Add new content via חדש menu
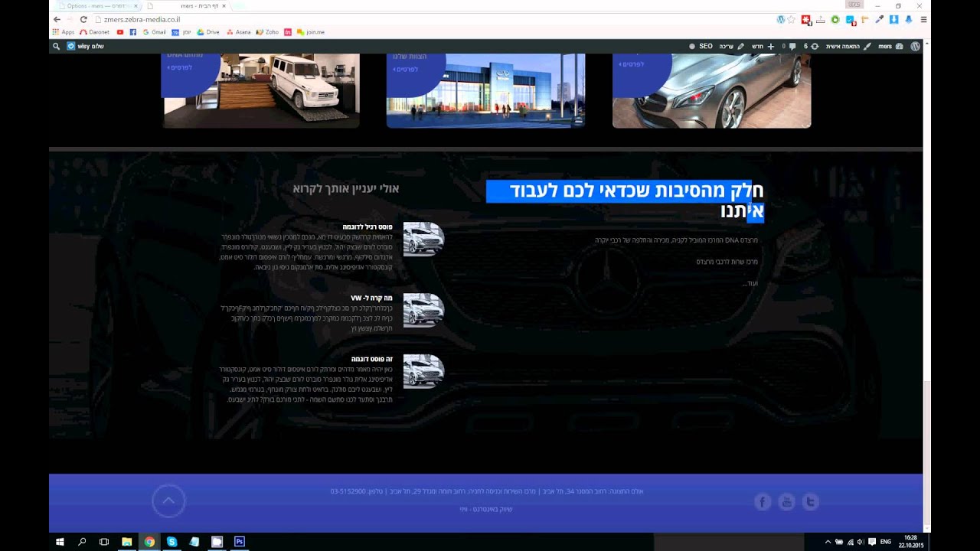This screenshot has height=551, width=980. point(763,46)
